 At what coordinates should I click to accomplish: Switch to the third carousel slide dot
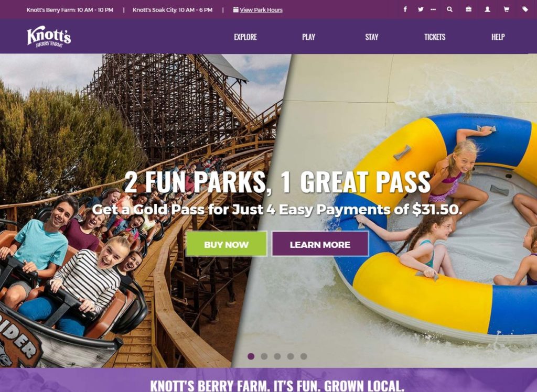[277, 356]
